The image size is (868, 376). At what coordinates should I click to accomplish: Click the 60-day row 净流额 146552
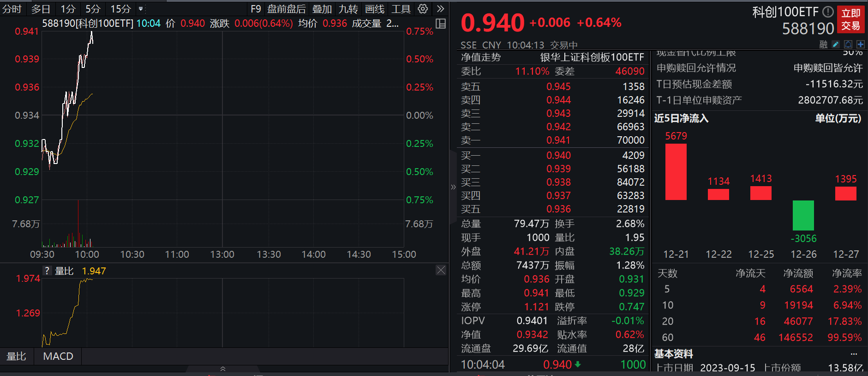796,338
